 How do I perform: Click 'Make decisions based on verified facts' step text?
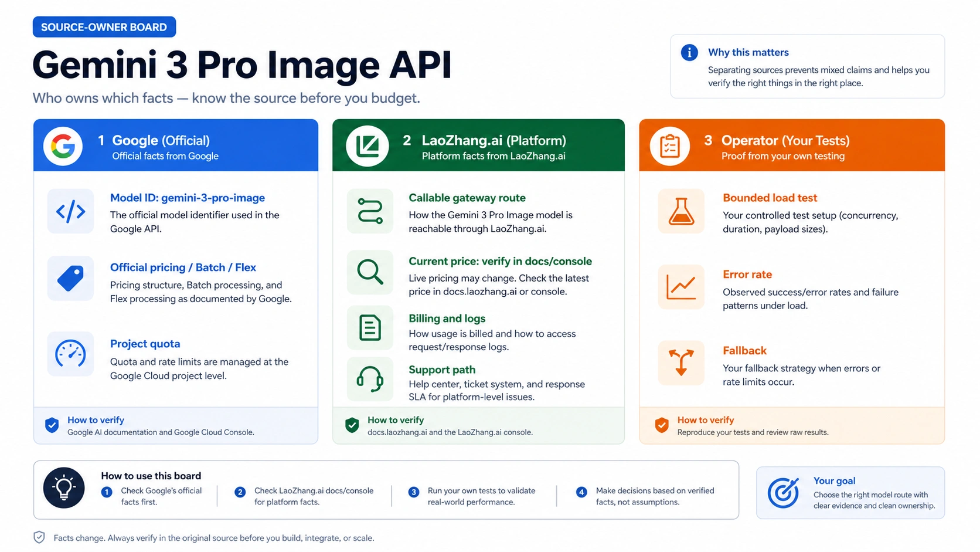(x=655, y=496)
